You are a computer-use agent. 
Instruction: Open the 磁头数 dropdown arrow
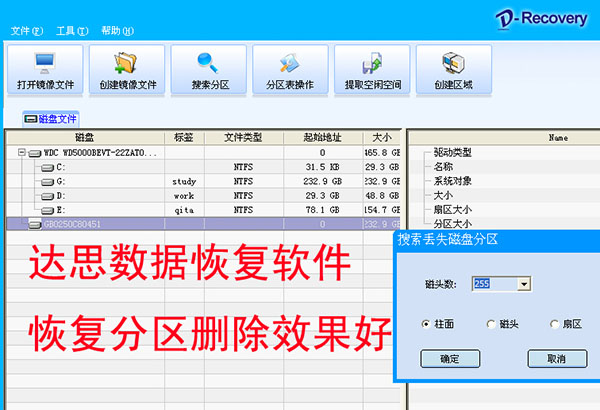tap(524, 284)
